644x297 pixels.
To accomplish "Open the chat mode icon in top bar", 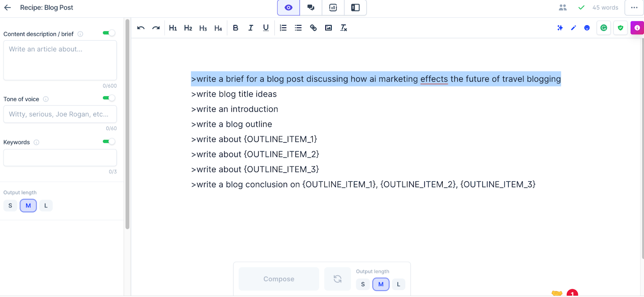I will pyautogui.click(x=311, y=8).
